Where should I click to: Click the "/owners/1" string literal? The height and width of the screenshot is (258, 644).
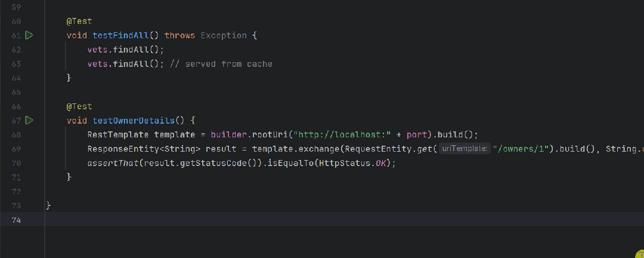click(x=521, y=149)
